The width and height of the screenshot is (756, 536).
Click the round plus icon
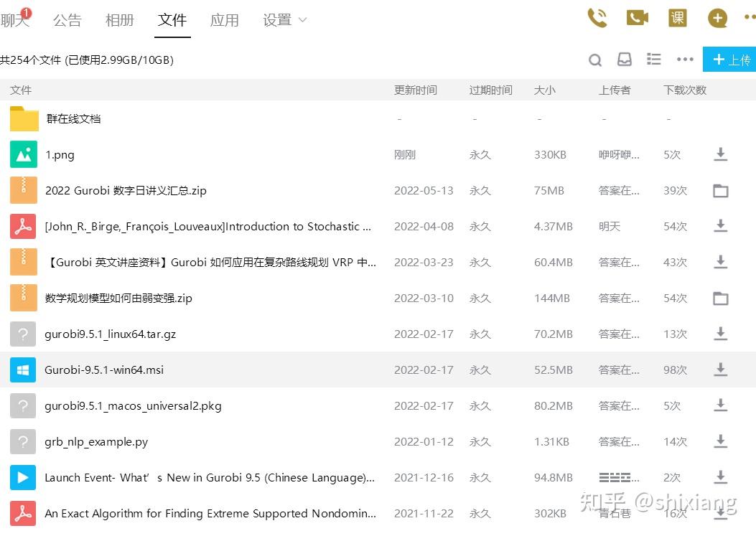(717, 19)
